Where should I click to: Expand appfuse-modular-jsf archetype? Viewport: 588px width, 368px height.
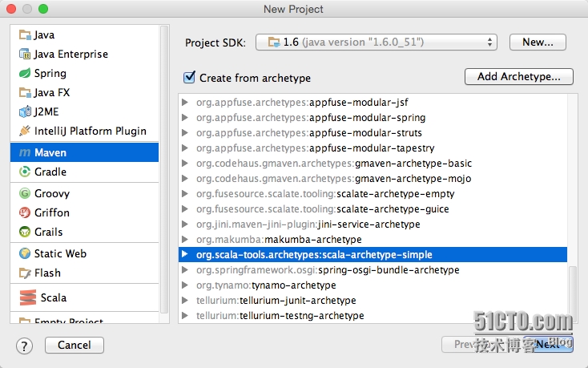184,102
